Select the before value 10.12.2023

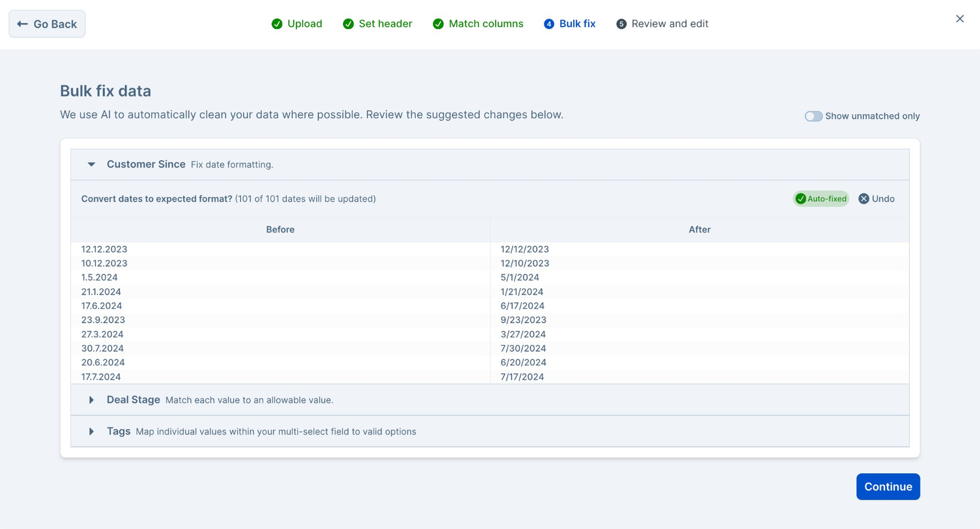104,264
